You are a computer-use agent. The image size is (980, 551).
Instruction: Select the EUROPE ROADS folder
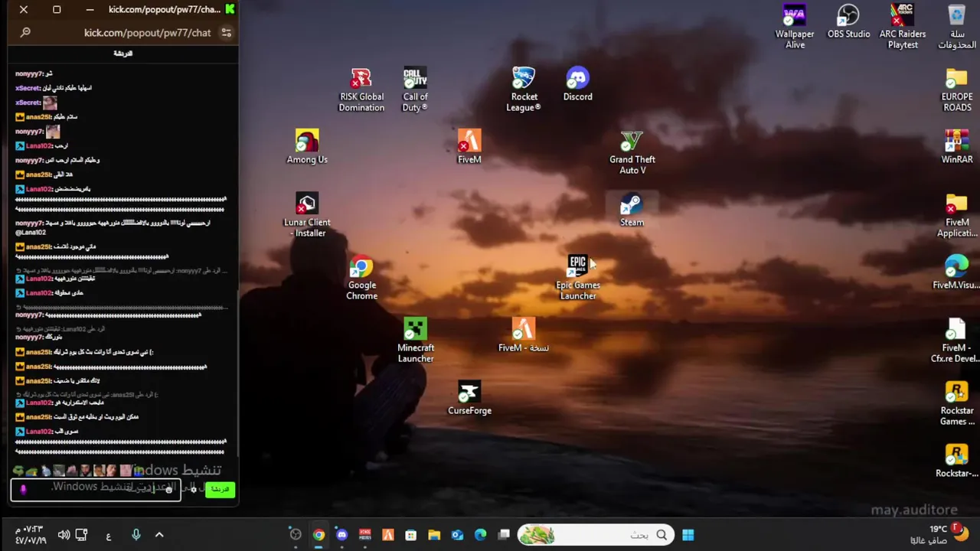(x=957, y=90)
